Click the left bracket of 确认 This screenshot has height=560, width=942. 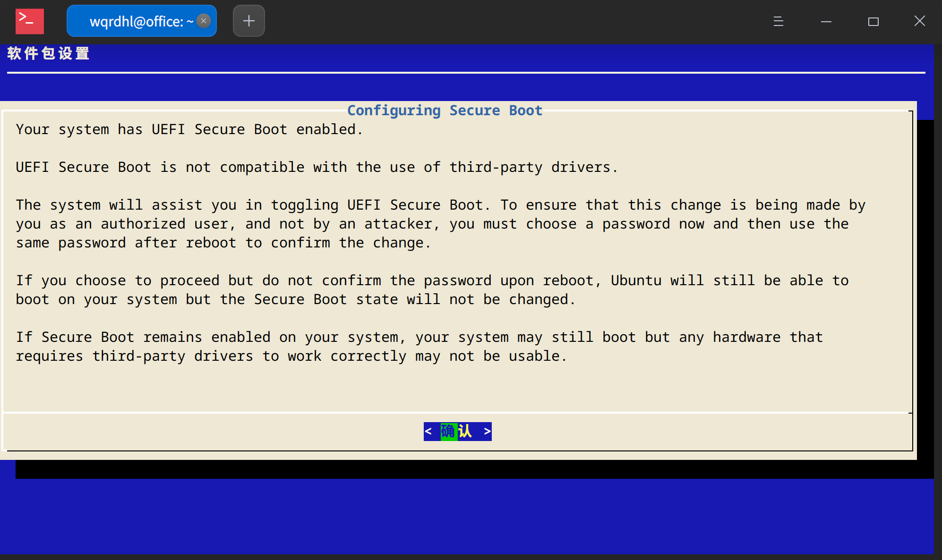click(428, 431)
